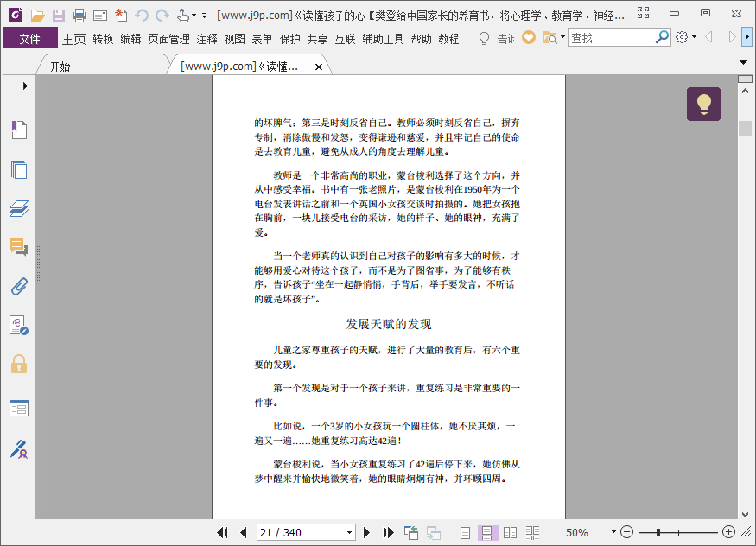Open the Form Fields panel
Image resolution: width=756 pixels, height=546 pixels.
(x=19, y=408)
